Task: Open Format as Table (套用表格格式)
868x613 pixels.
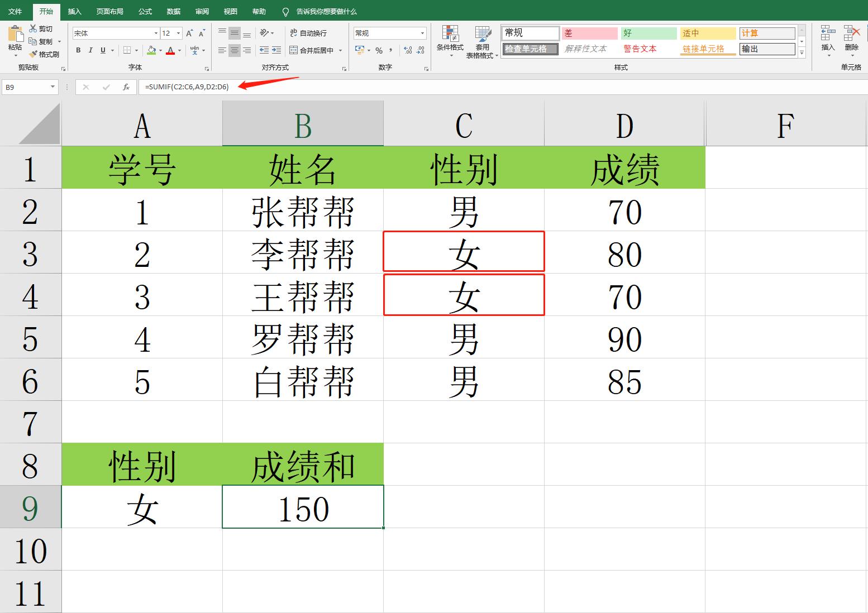Action: 482,41
